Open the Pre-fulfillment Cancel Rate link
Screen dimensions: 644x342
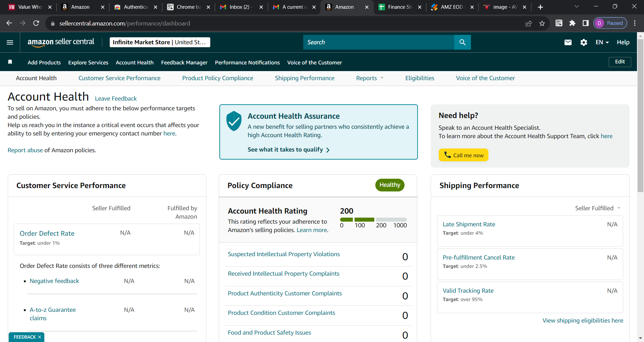pos(479,258)
